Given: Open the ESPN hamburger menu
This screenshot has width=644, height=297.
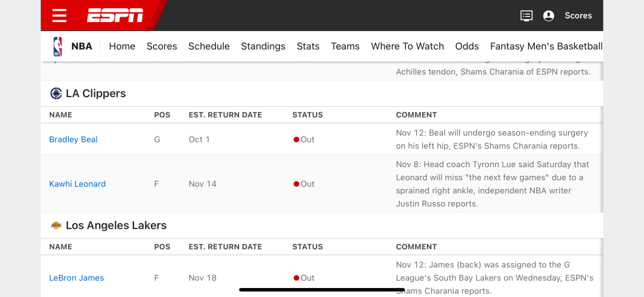Looking at the screenshot, I should [x=60, y=16].
